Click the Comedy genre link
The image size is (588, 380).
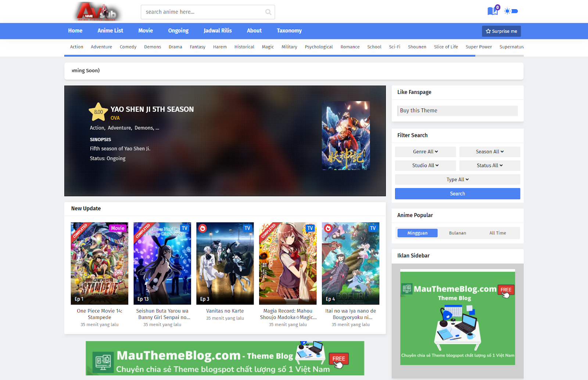[x=128, y=47]
